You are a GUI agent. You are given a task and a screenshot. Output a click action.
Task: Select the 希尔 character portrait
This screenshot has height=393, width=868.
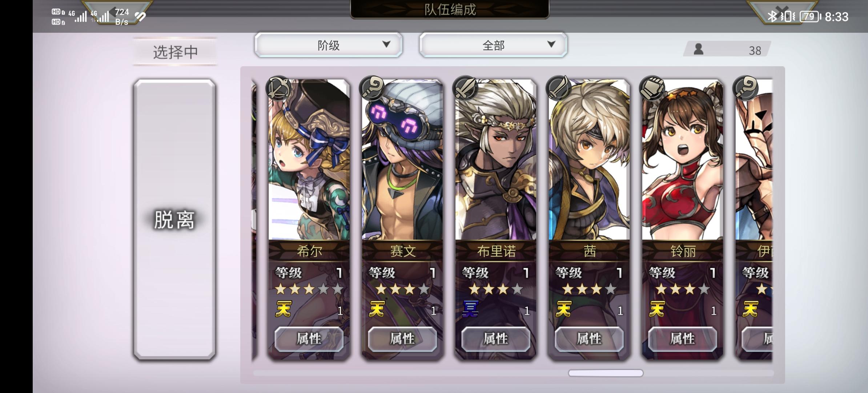(x=309, y=160)
